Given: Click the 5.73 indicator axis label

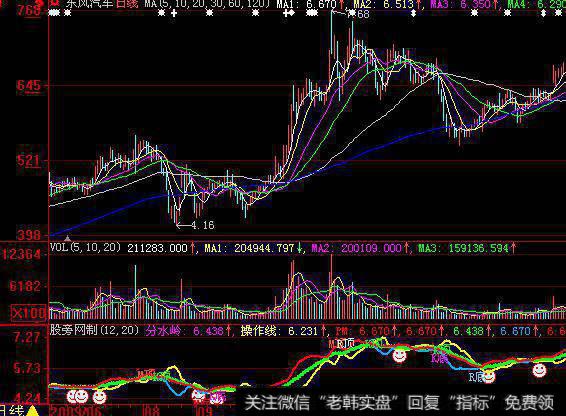Looking at the screenshot, I should coord(27,368).
